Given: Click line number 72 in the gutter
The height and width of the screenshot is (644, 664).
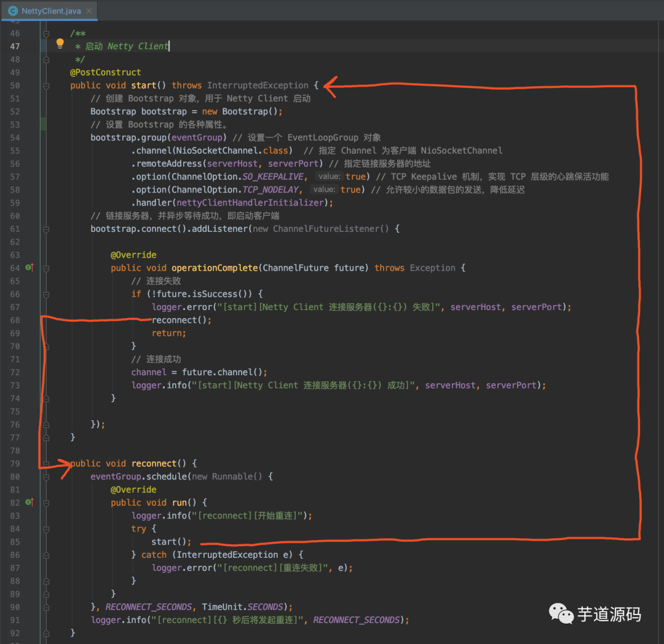Looking at the screenshot, I should [15, 372].
